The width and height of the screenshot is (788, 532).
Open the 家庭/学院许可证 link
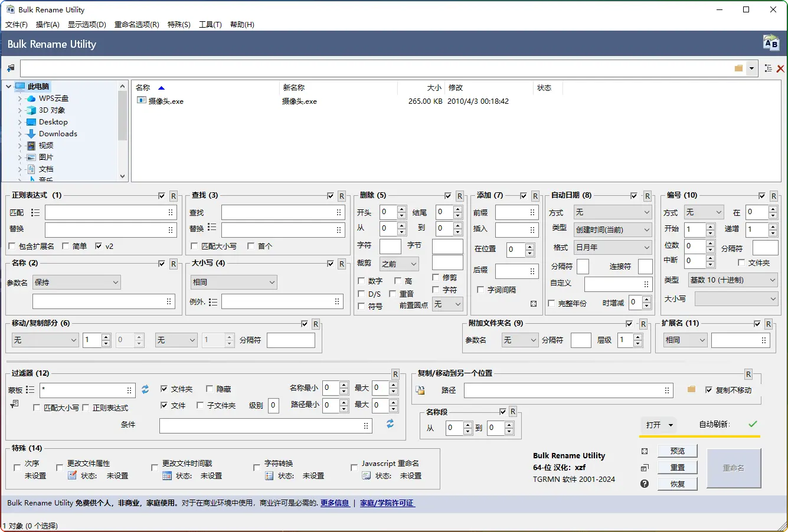[387, 503]
